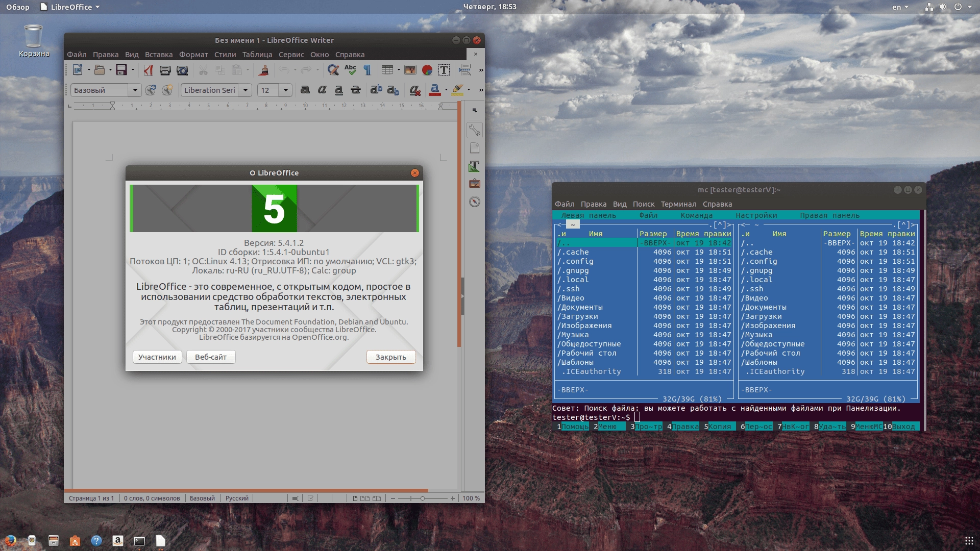Click the New document icon in Writer
Image resolution: width=980 pixels, height=551 pixels.
click(78, 70)
